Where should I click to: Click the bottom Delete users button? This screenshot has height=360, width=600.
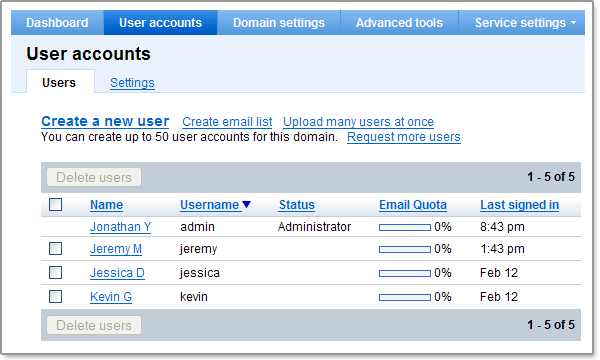[x=94, y=325]
